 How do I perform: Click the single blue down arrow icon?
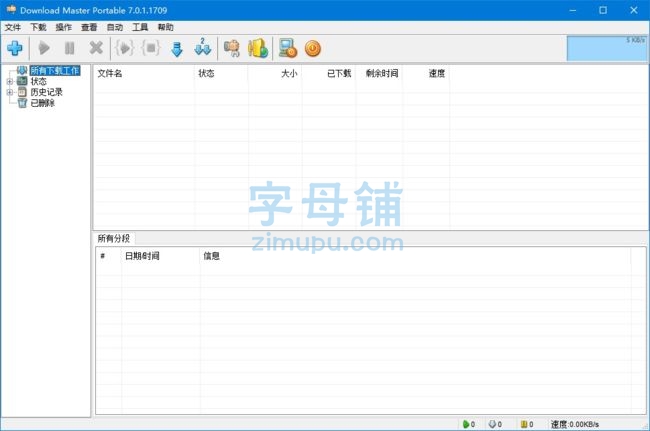point(177,48)
